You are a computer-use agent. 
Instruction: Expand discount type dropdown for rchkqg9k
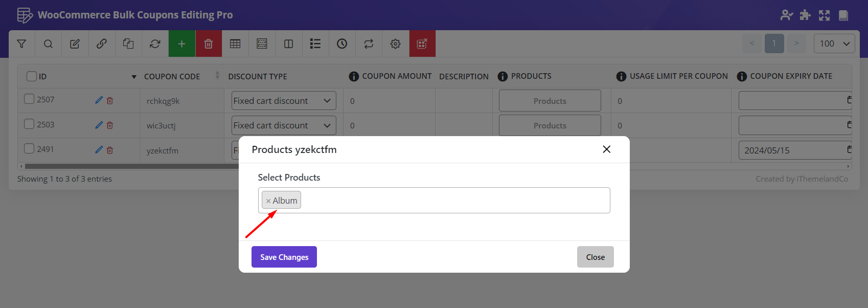(283, 101)
